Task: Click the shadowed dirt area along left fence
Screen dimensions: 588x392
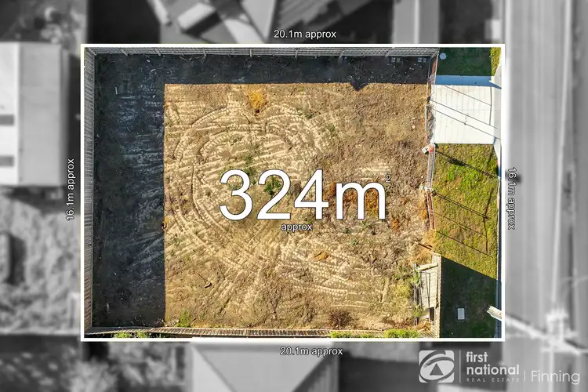Action: click(125, 196)
